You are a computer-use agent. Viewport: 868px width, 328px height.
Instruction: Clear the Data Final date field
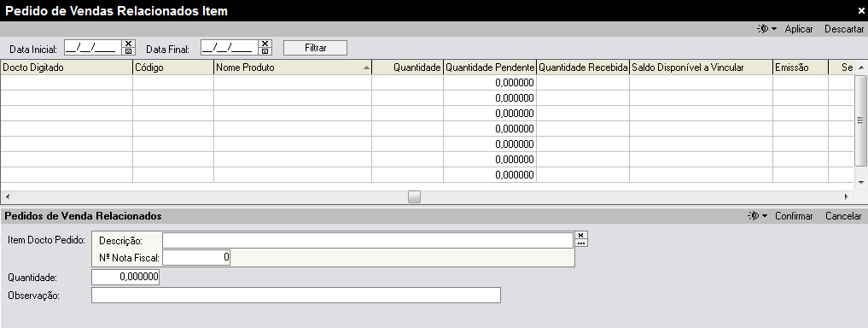click(x=265, y=44)
